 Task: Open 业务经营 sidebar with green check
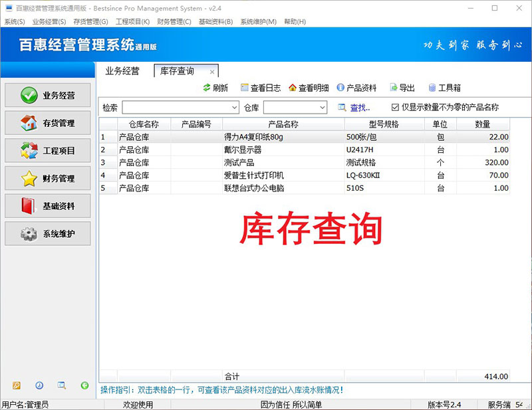(x=47, y=95)
